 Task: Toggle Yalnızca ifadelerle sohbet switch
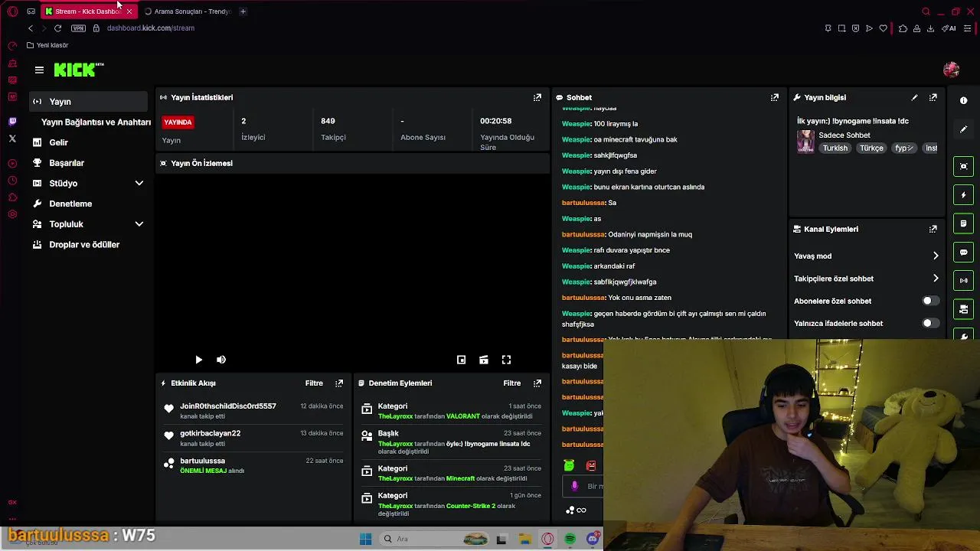pos(930,323)
